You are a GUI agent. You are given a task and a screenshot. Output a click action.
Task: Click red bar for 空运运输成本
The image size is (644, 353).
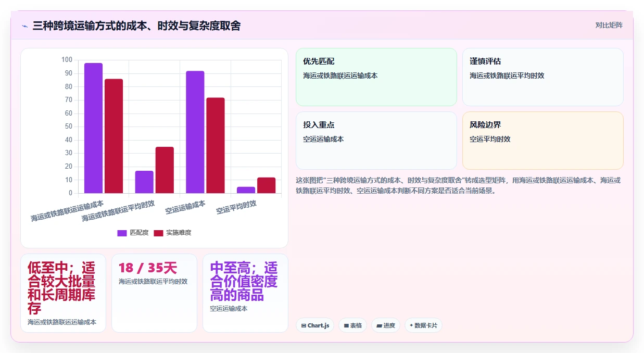coord(216,145)
